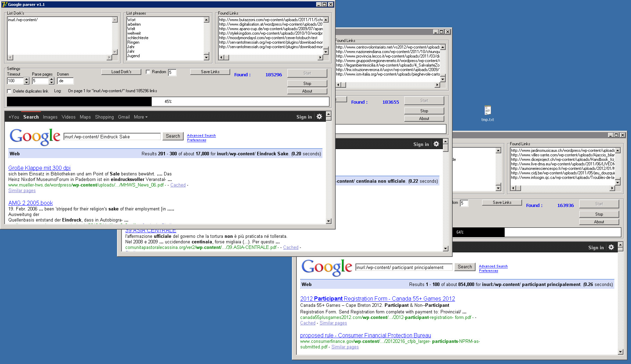Viewport: 631px width, 364px height.
Task: Open Google settings gear in front window
Action: coord(319,116)
